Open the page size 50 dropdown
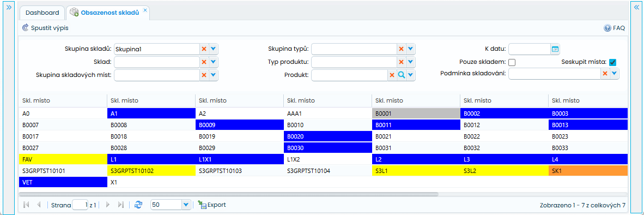This screenshot has width=644, height=215. click(186, 204)
